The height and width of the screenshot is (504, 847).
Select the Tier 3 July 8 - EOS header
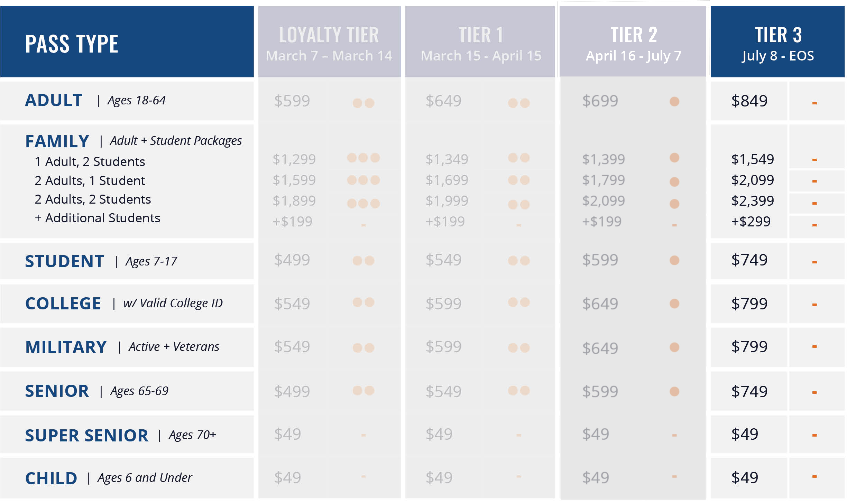point(777,42)
